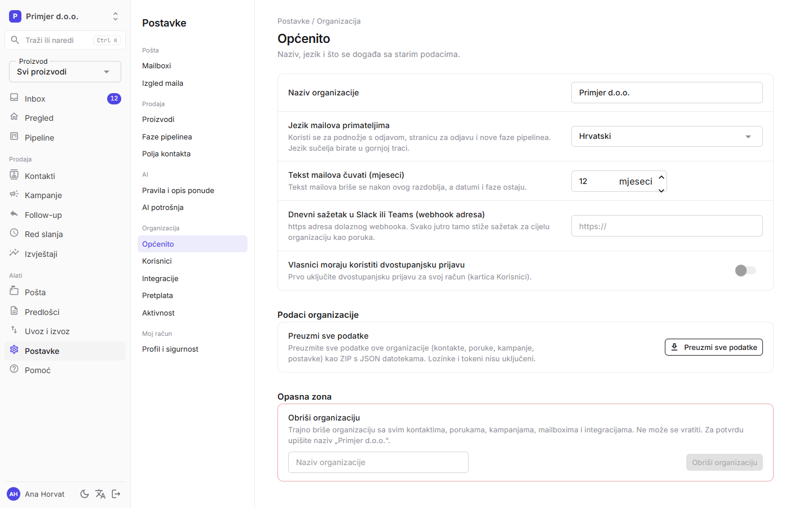
Task: Open Profil i sigurnost settings
Action: click(192, 349)
